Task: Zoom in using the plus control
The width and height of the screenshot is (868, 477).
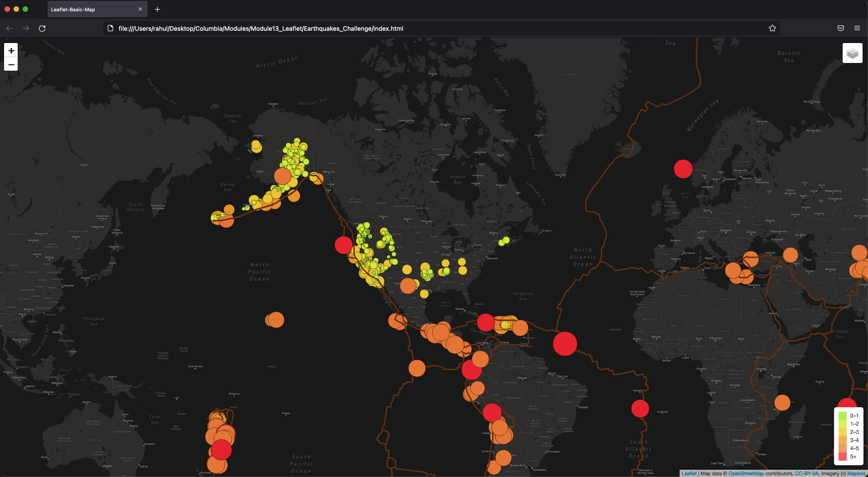Action: 10,51
